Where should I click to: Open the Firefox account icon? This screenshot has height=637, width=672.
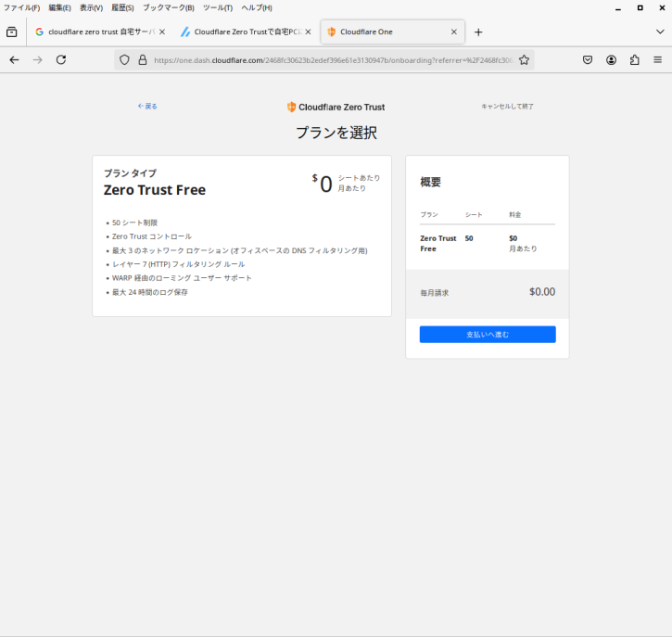(611, 60)
